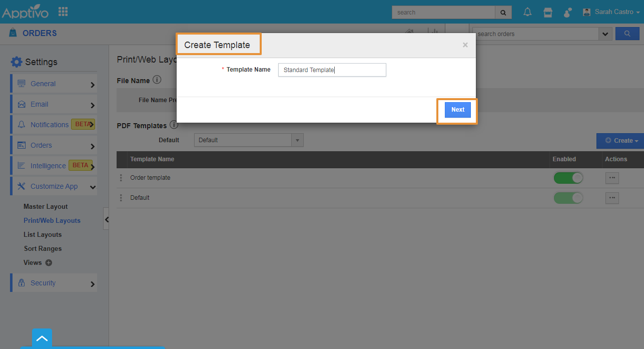Screen dimensions: 644x349
Task: Click drag handle of Order template row
Action: 121,178
